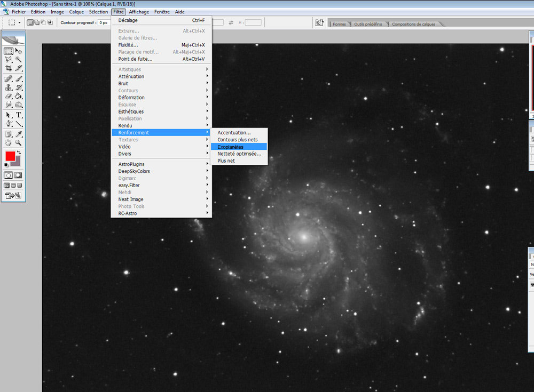Select the Zoom tool
Image resolution: width=534 pixels, height=392 pixels.
[19, 143]
